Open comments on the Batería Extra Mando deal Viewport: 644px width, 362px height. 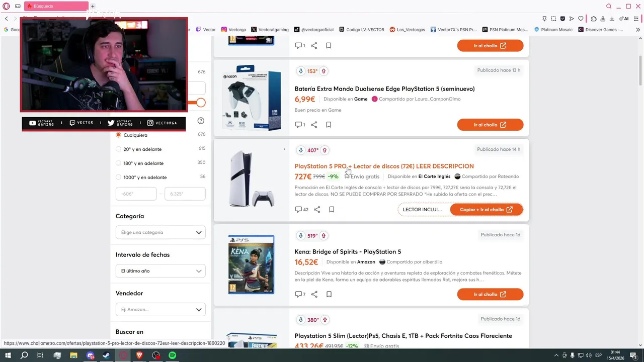pos(300,125)
